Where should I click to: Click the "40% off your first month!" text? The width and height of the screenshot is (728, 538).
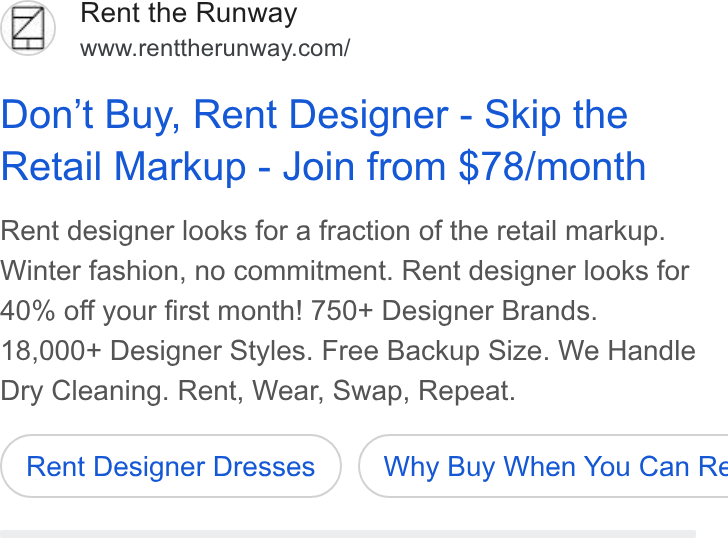tap(151, 311)
